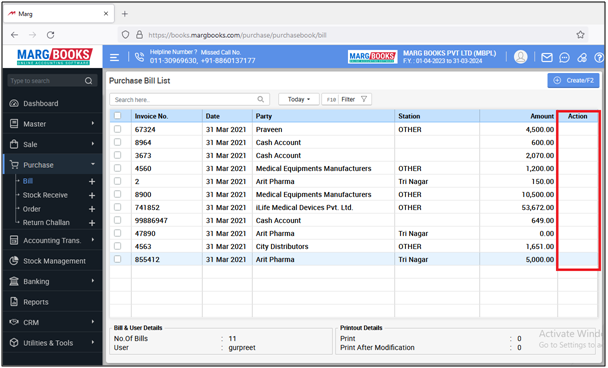Image resolution: width=608 pixels, height=368 pixels.
Task: Select Praveen party cell
Action: (323, 129)
